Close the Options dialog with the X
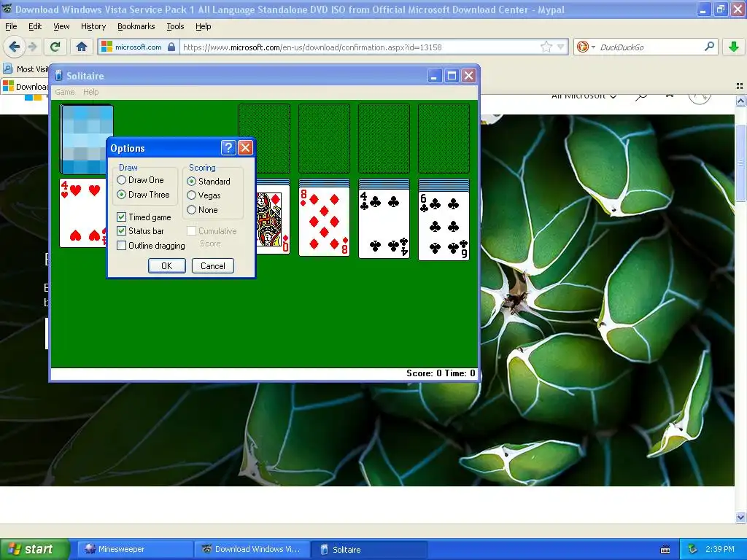The image size is (747, 560). pyautogui.click(x=245, y=147)
